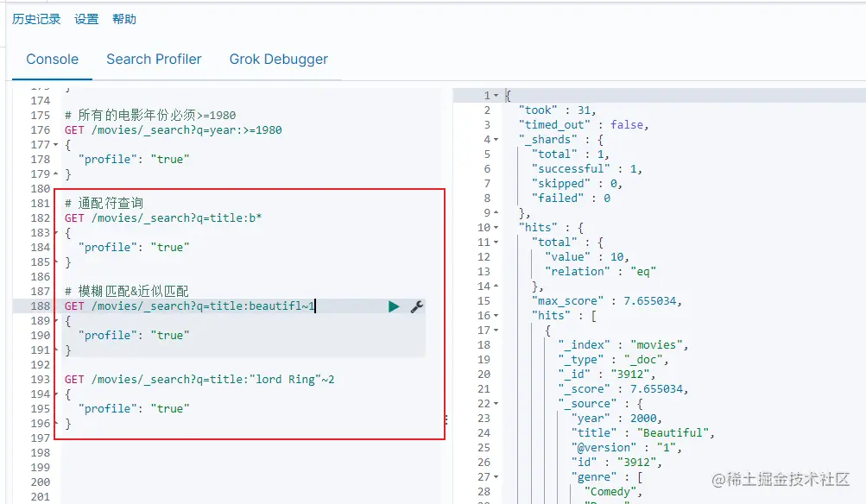This screenshot has height=504, width=866.
Task: Click "_type" : "_doc" line
Action: click(613, 360)
